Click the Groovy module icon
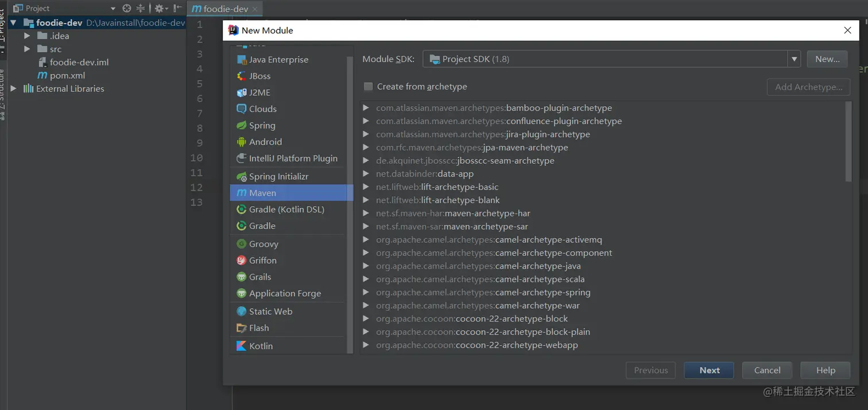868x410 pixels. [x=241, y=244]
